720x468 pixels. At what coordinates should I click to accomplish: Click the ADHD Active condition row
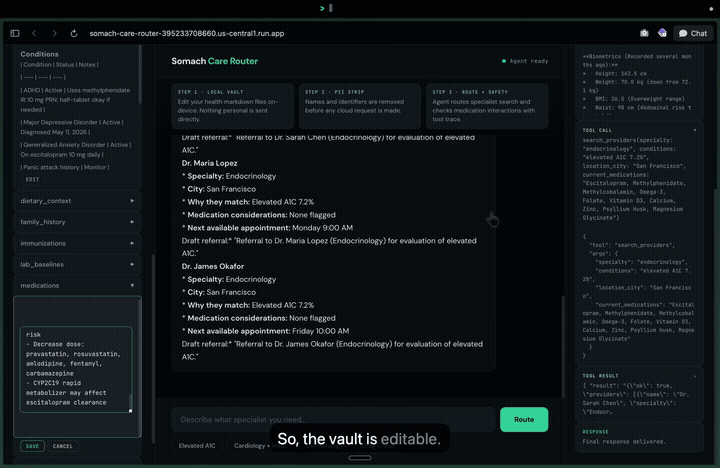(x=76, y=100)
